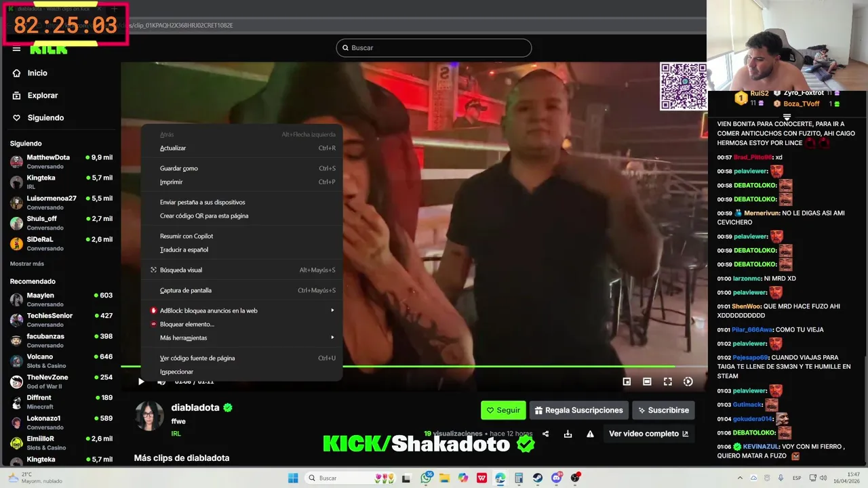This screenshot has height=488, width=868.
Task: Open WPS Office from the taskbar
Action: (481, 478)
